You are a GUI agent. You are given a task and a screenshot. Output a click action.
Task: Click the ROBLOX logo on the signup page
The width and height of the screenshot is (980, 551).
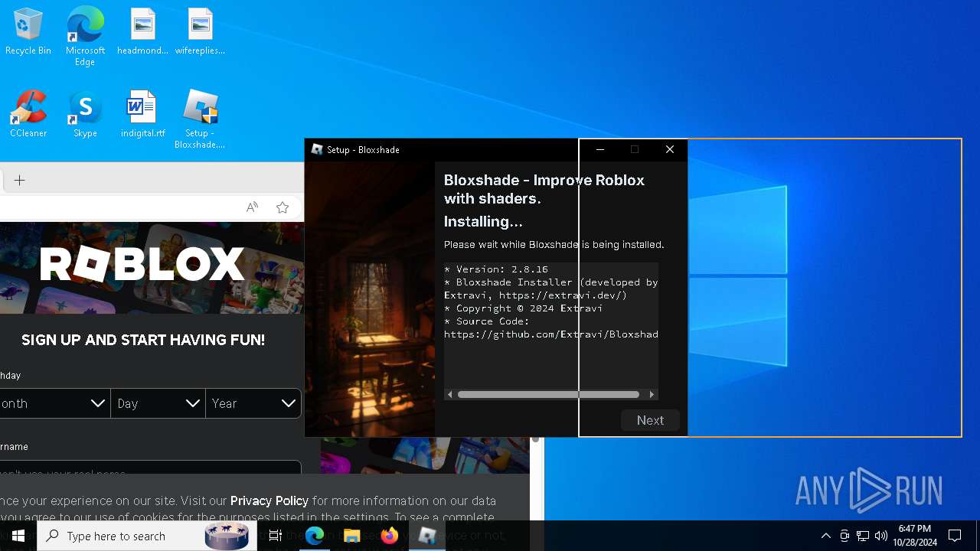(x=142, y=264)
